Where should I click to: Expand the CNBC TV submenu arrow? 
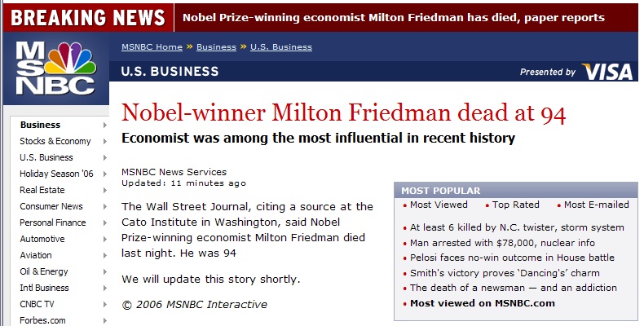pyautogui.click(x=104, y=304)
